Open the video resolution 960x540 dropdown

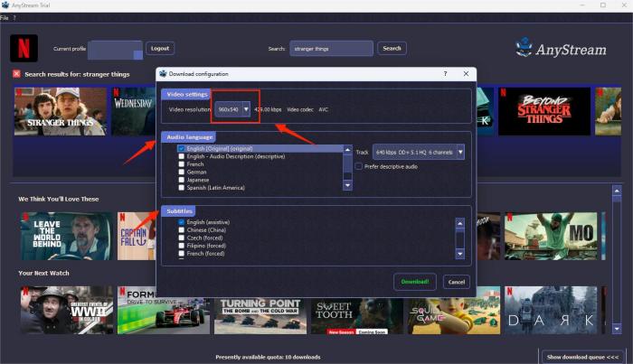coord(232,109)
